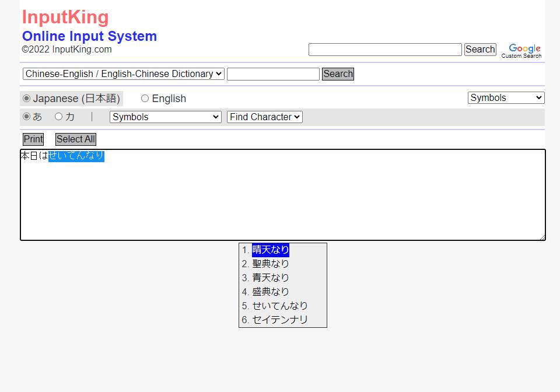Open the Symbols dropdown in hiragana row
Image resolution: width=560 pixels, height=392 pixels.
(x=165, y=117)
